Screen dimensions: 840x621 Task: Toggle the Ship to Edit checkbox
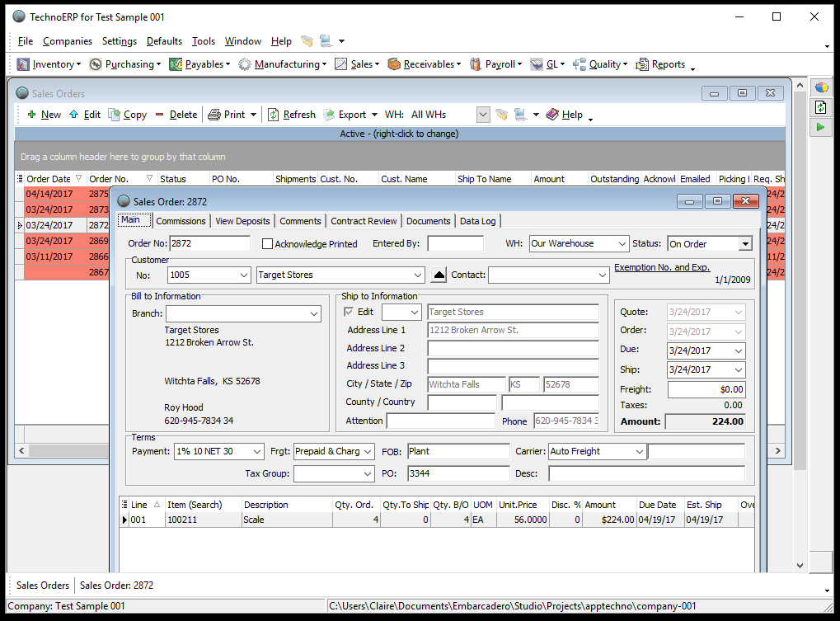[x=349, y=312]
